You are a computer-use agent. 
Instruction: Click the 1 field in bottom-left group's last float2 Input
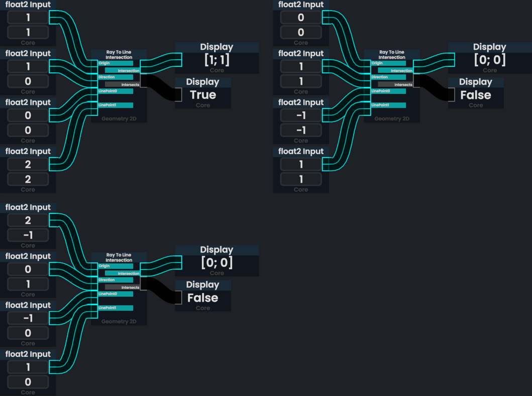(28, 367)
